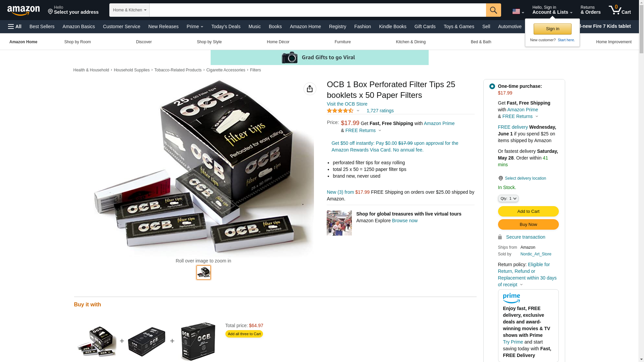
Task: Visit the OCB Store link
Action: [x=347, y=104]
